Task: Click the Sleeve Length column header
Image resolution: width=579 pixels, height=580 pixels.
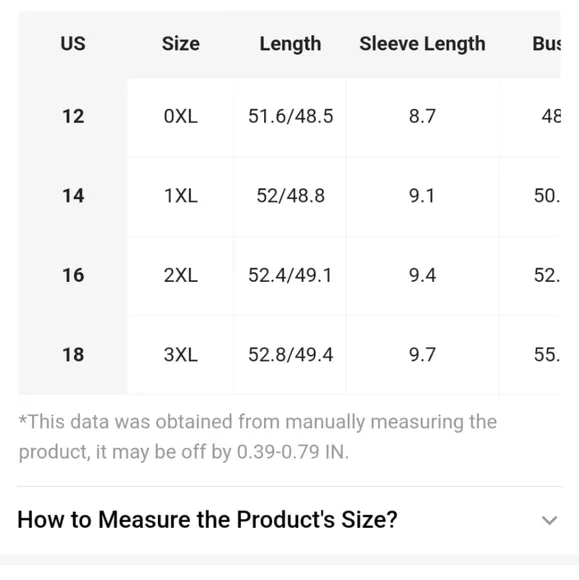Action: click(423, 44)
